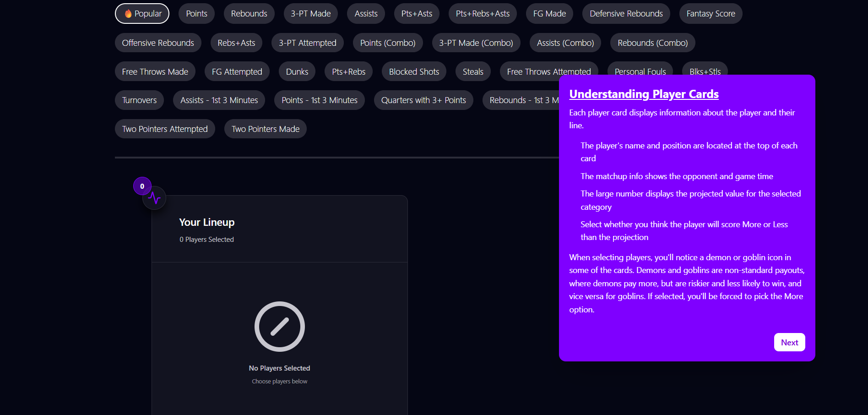Image resolution: width=868 pixels, height=415 pixels.
Task: Switch to the Assists category
Action: 366,14
